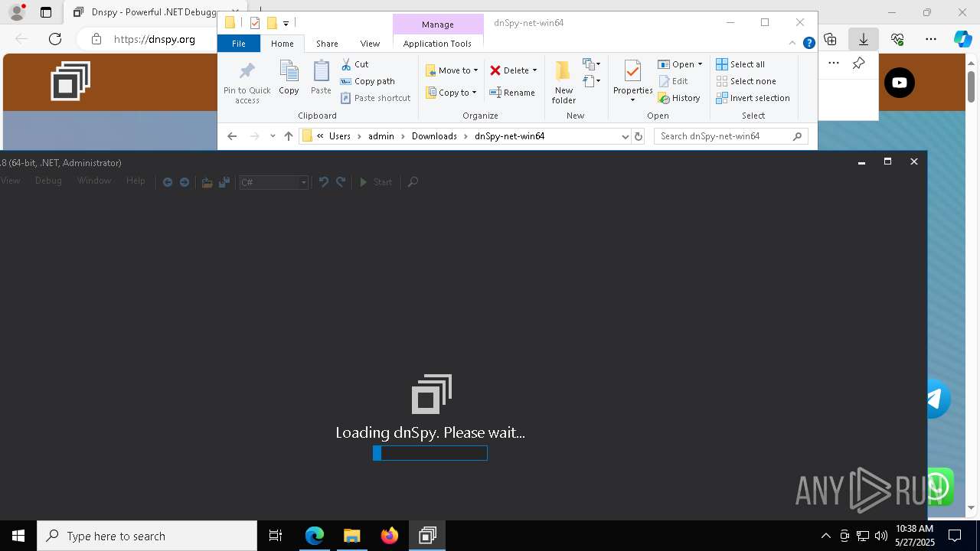The width and height of the screenshot is (980, 551).
Task: Click History in Open group
Action: 679,98
